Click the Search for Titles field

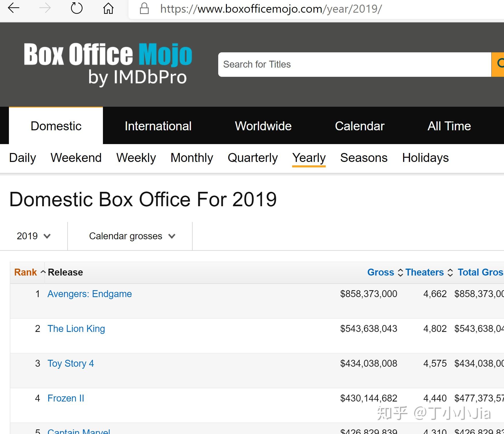click(354, 64)
